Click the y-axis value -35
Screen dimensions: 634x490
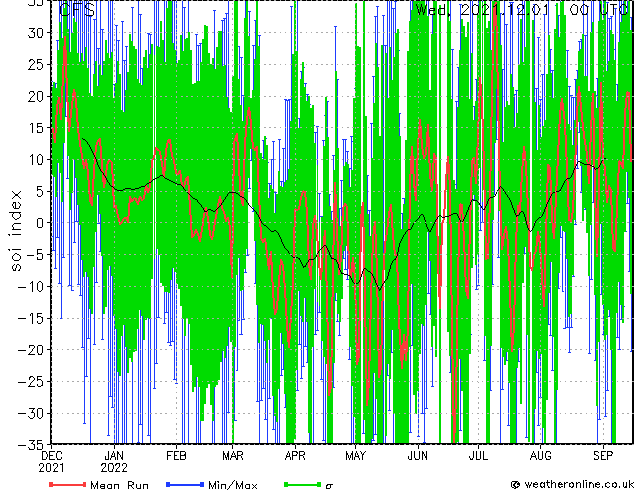tap(32, 445)
